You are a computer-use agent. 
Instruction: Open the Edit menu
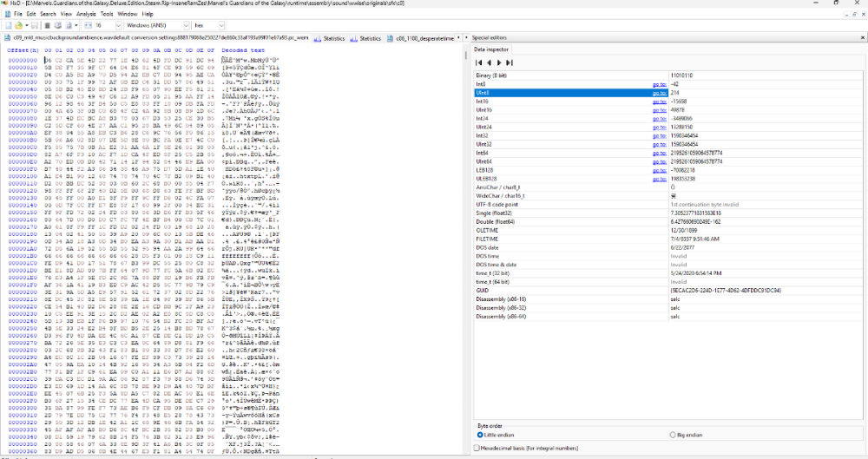click(31, 14)
